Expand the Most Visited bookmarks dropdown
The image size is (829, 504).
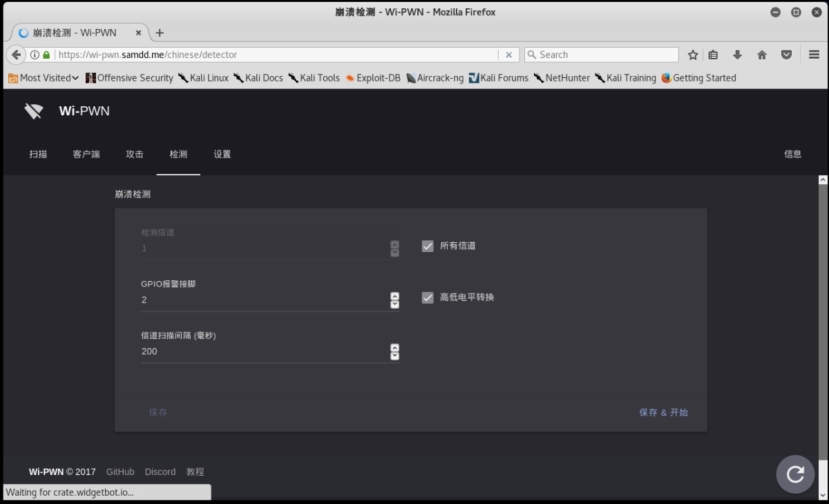[x=44, y=78]
